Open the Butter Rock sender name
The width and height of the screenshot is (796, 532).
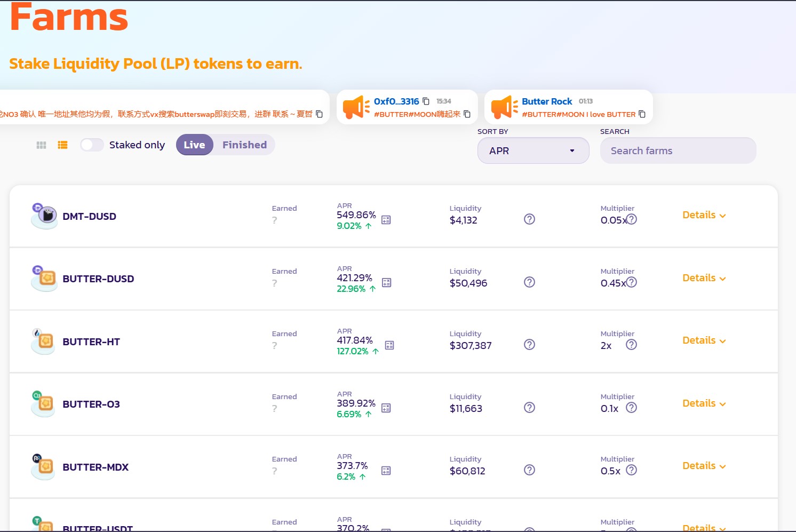click(547, 101)
